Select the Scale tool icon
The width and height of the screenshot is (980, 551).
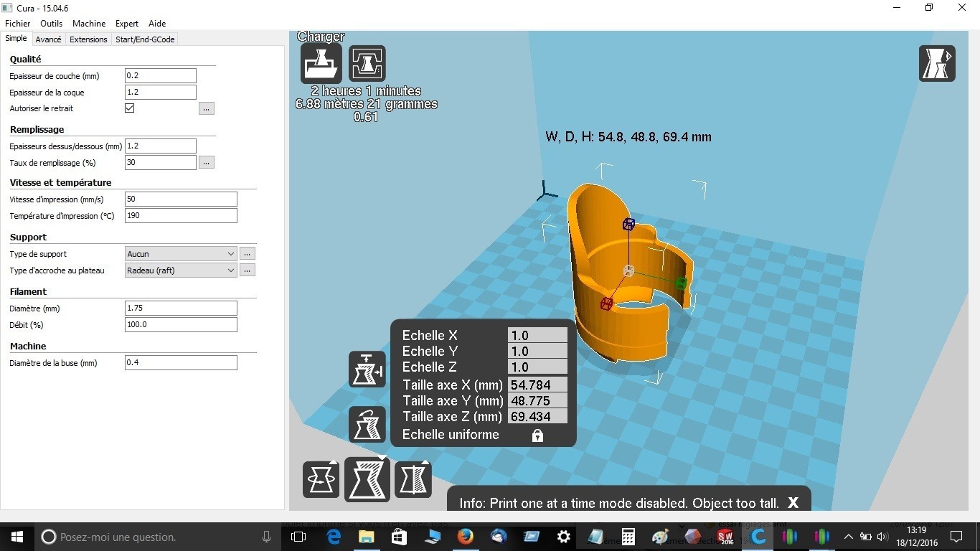tap(367, 479)
